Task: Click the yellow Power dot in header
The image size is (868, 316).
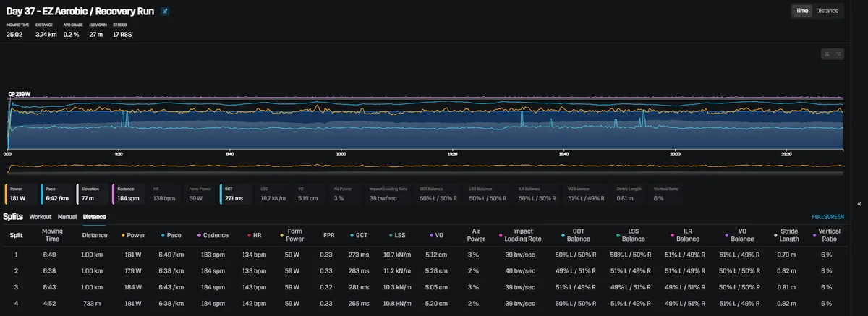Action: [x=123, y=235]
